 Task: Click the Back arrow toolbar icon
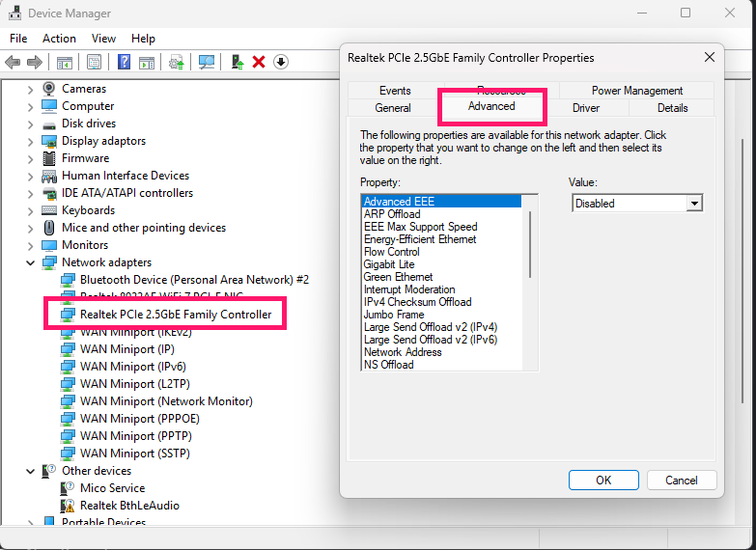pos(13,62)
